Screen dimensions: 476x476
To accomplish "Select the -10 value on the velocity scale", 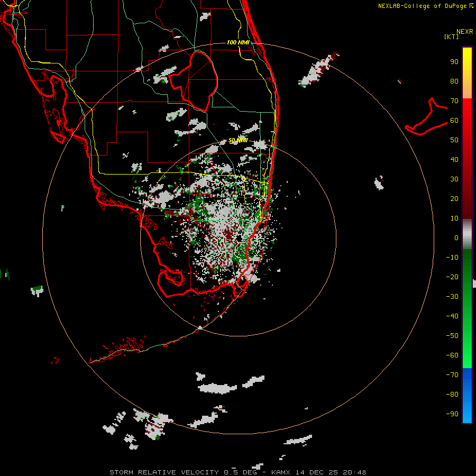I will 452,258.
